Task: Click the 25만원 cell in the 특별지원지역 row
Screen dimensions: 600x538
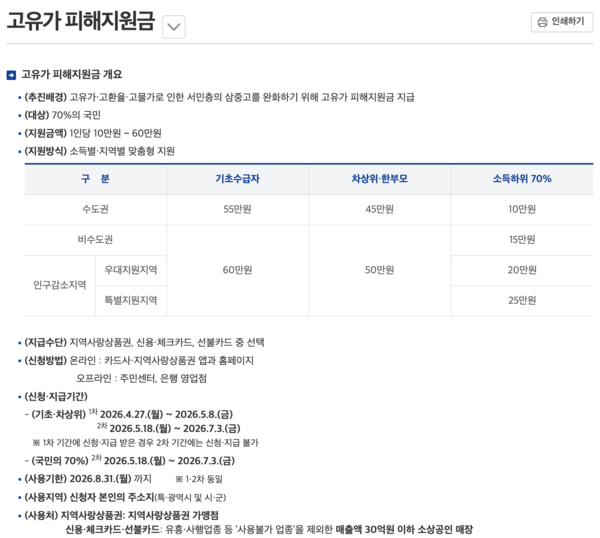Action: click(522, 300)
